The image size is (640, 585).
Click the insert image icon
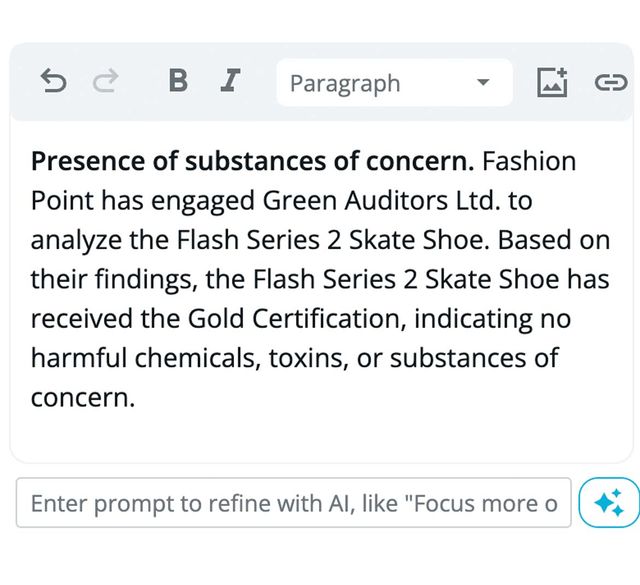point(552,82)
